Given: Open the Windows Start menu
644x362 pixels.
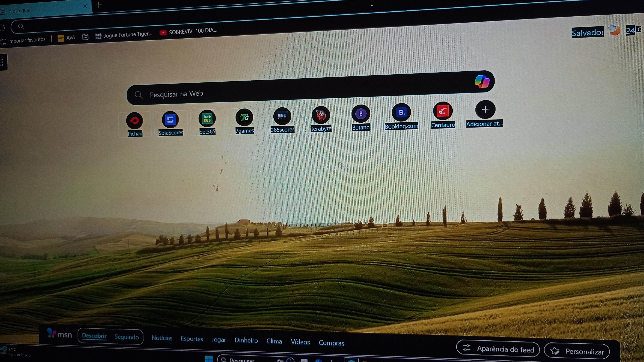Looking at the screenshot, I should click(x=209, y=359).
